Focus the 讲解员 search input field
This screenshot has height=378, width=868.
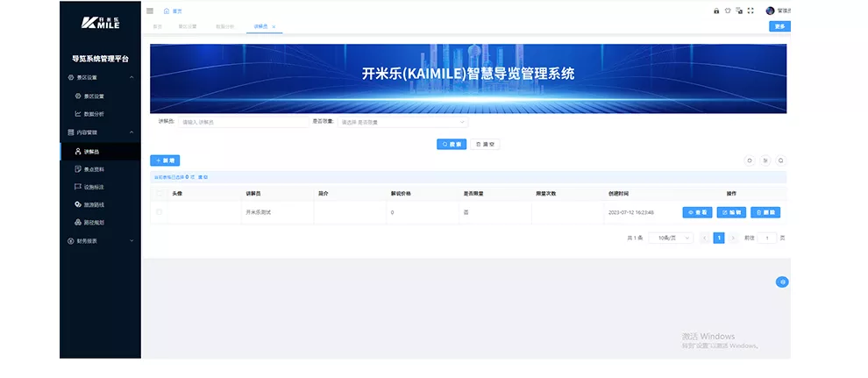(x=244, y=122)
